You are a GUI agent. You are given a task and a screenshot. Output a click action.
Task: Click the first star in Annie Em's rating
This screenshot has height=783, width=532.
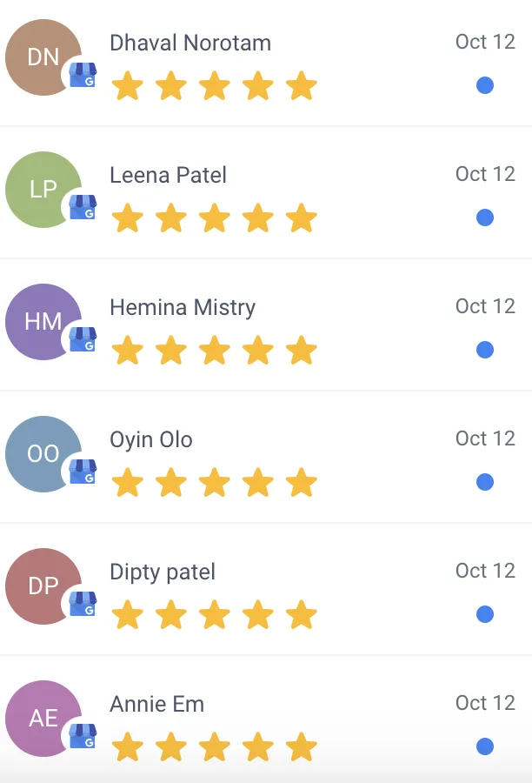click(x=128, y=746)
